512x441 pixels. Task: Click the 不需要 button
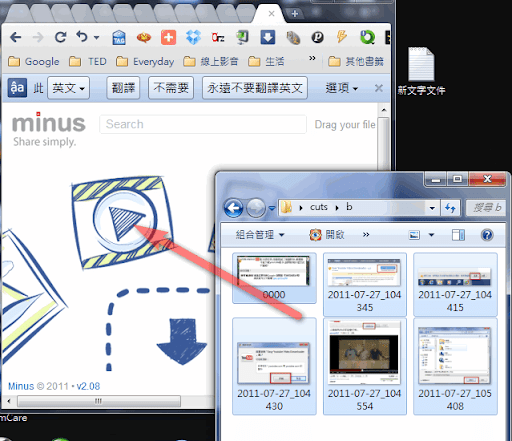171,88
